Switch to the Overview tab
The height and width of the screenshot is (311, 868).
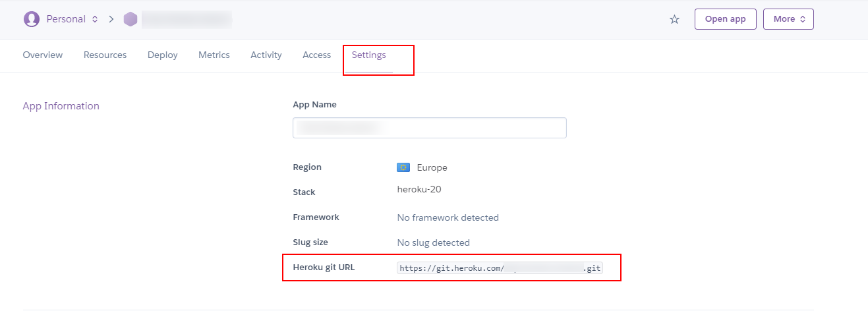tap(43, 55)
